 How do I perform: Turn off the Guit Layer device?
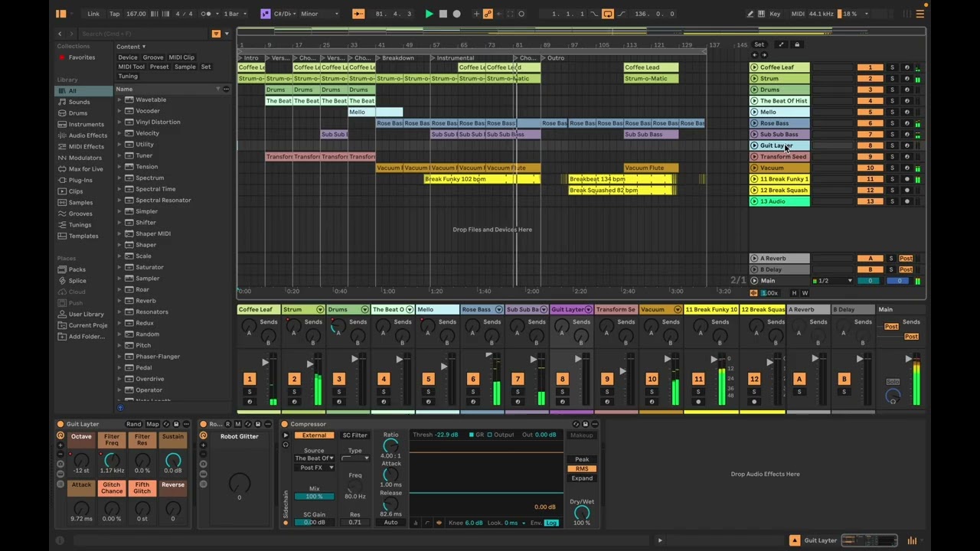60,424
